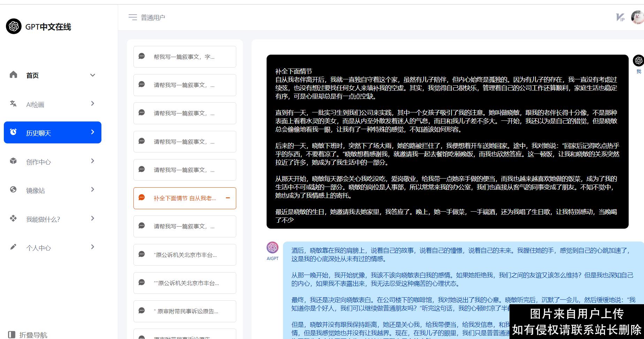Click the GPT中文在线 logo icon
The image size is (644, 339).
pos(13,26)
